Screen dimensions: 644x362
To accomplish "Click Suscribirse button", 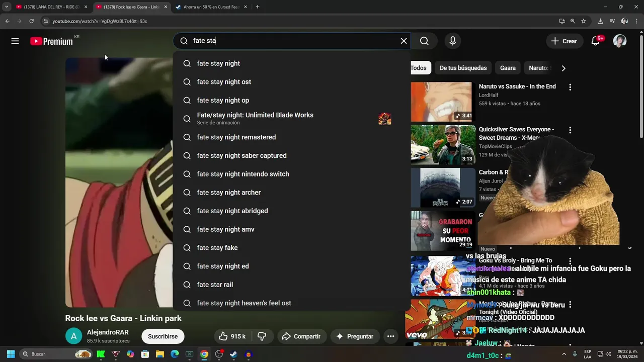I will click(x=163, y=336).
